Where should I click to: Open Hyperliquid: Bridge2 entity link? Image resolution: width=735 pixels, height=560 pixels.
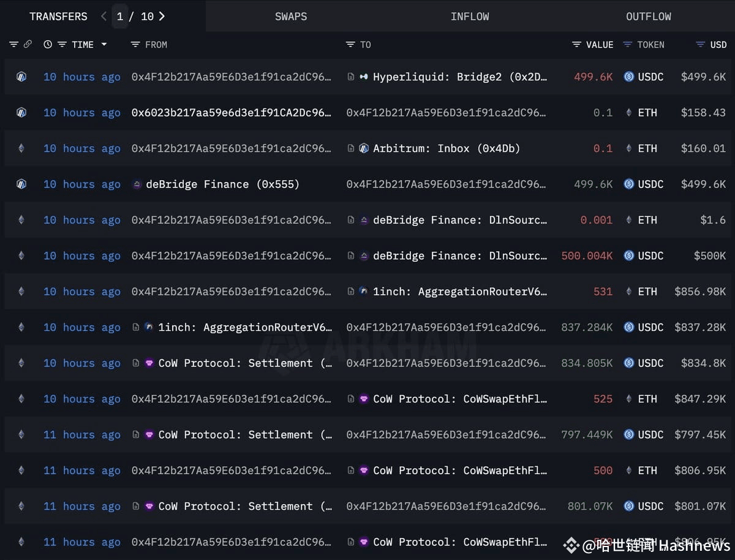460,77
